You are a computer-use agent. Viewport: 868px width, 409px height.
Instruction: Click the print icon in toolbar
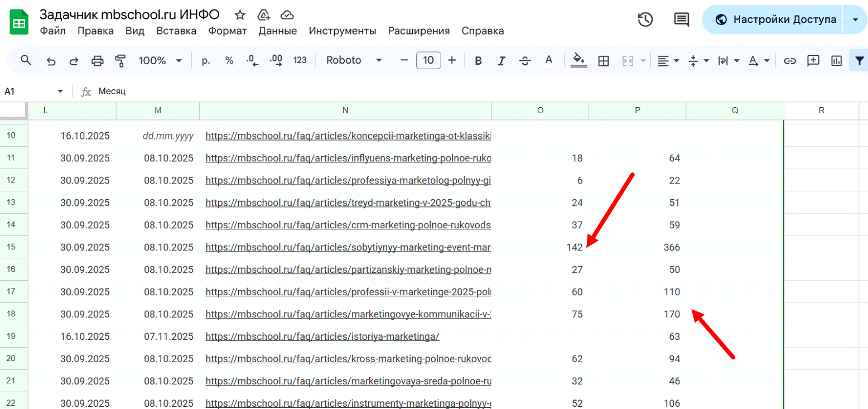click(97, 61)
